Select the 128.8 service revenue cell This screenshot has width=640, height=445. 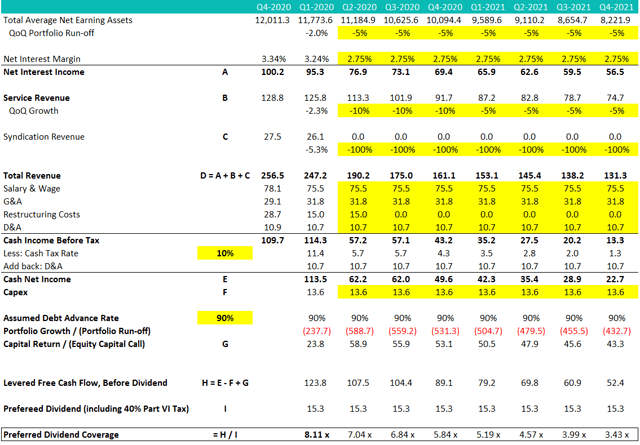tap(273, 98)
